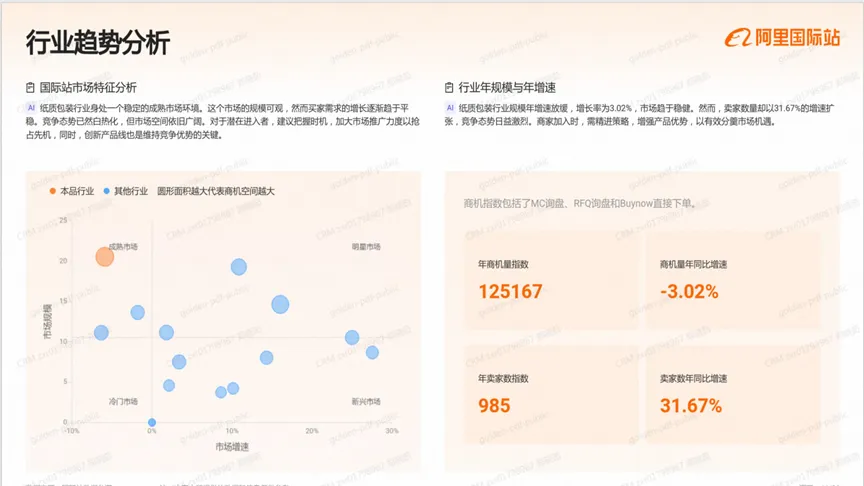Click the 15 tick on the y-axis

63,301
